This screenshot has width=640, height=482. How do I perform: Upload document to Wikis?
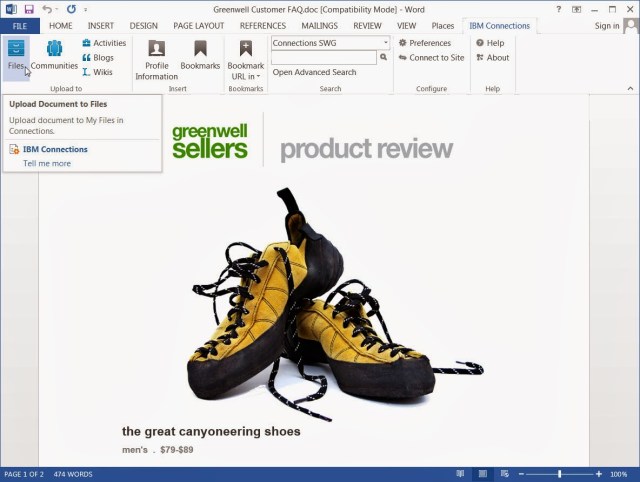[x=97, y=72]
